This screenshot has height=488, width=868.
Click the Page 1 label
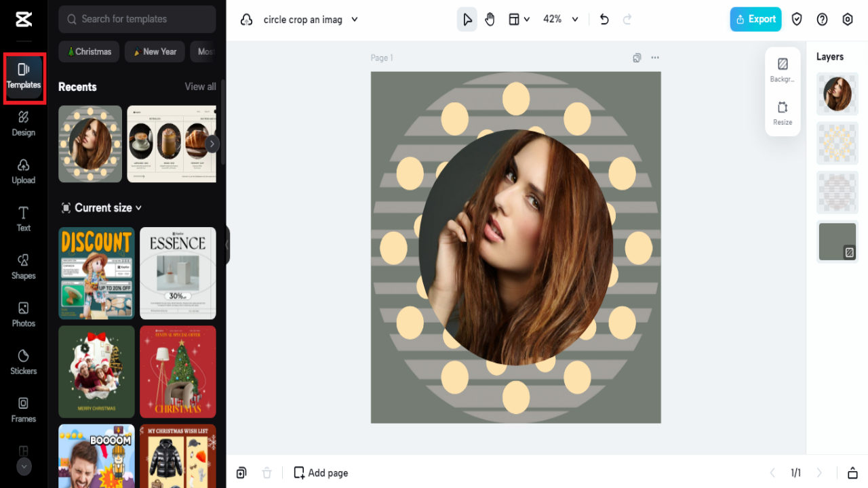coord(382,58)
